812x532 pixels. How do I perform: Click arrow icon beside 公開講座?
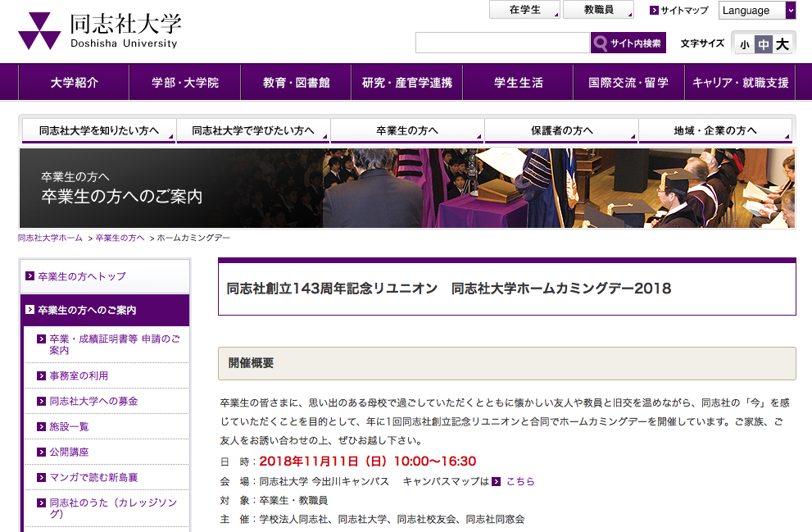(x=42, y=452)
